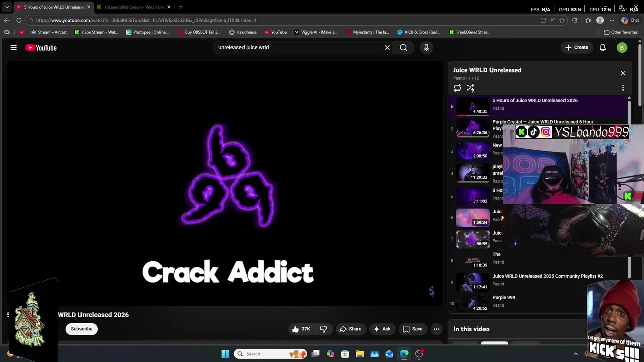Viewport: 644px width, 362px height.
Task: Subscribe to the channel
Action: (82, 329)
